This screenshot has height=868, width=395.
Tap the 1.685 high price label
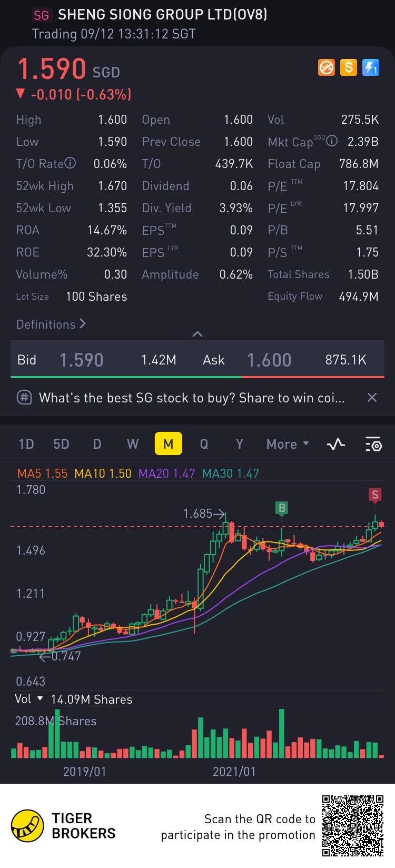[197, 513]
